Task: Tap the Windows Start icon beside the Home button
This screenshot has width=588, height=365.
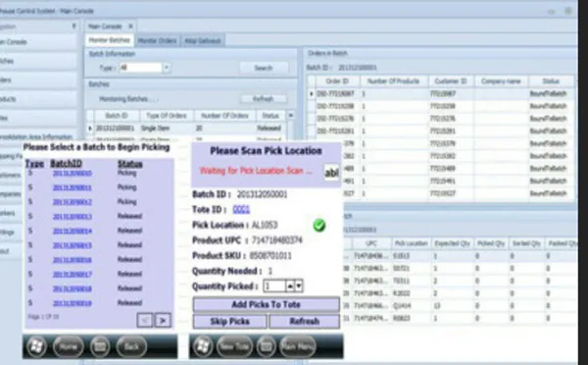Action: 36,346
